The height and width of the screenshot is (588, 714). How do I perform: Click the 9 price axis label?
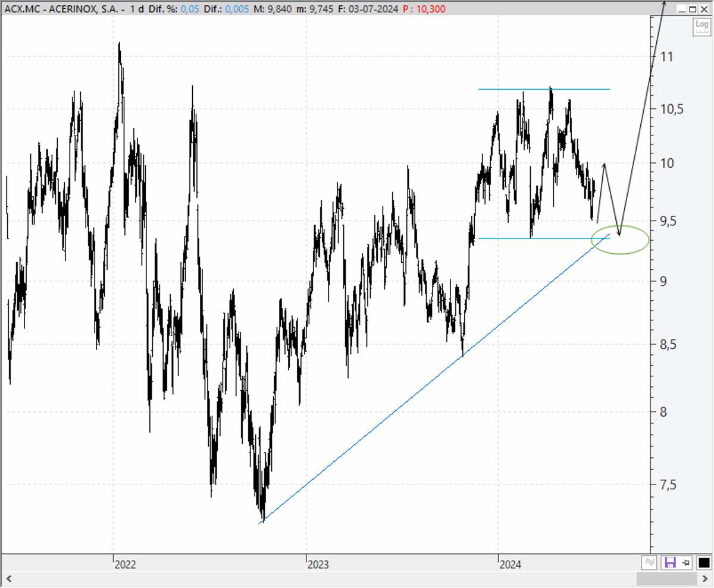[663, 281]
